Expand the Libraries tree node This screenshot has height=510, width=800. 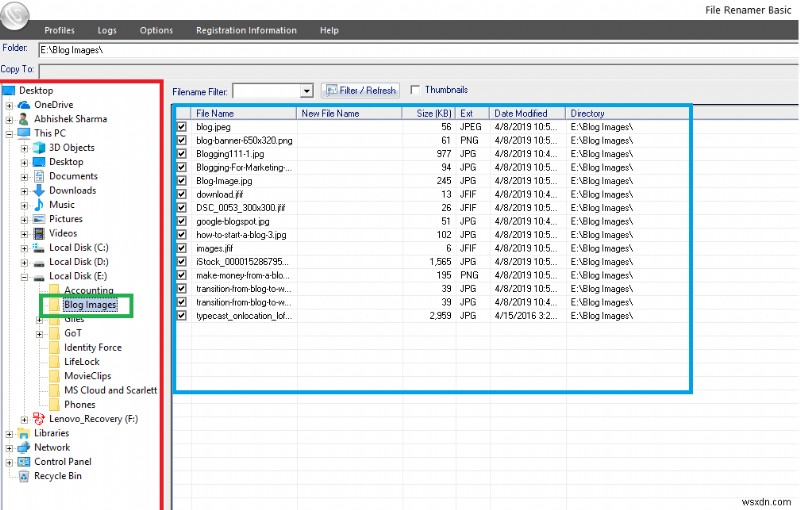[x=9, y=434]
